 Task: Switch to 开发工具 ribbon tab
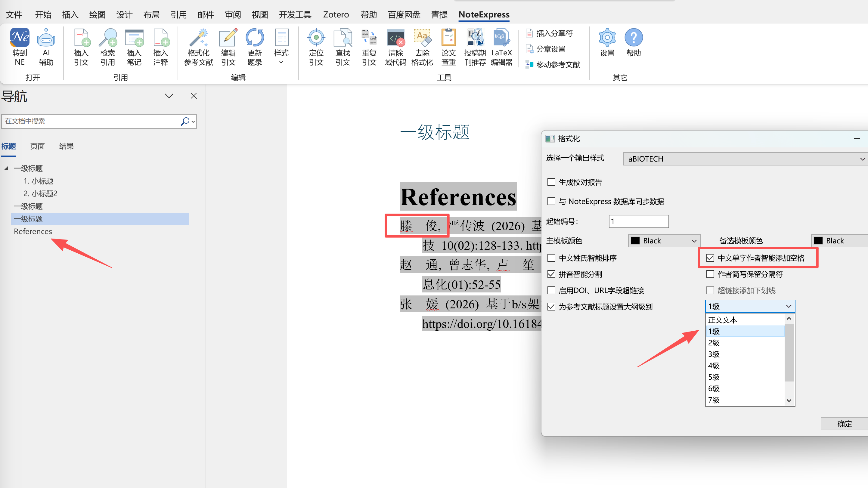(295, 14)
